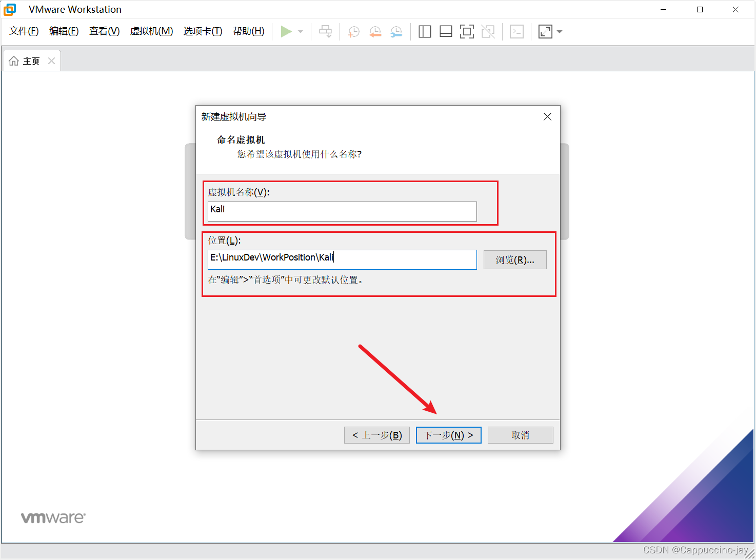Close the 新建虚拟机向导 dialog

click(x=547, y=117)
